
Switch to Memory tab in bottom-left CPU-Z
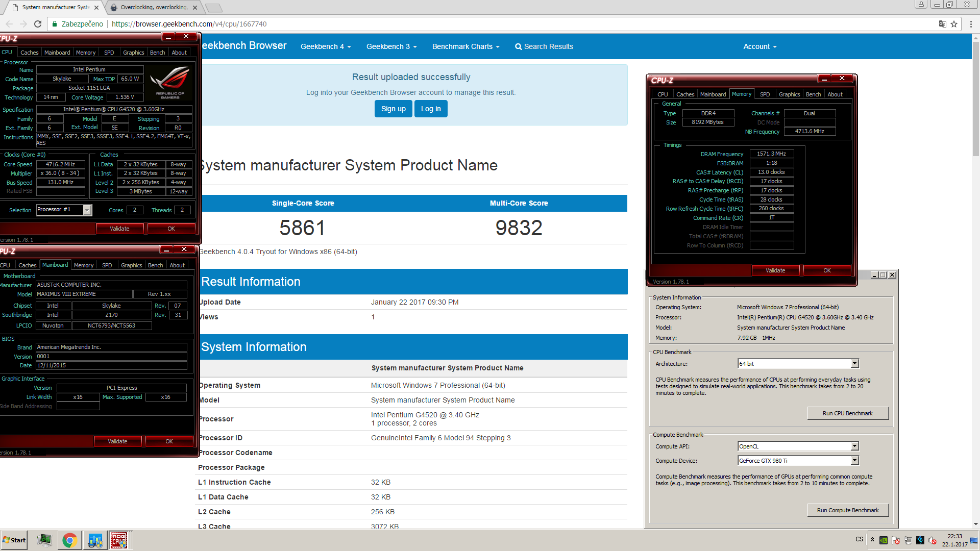click(84, 265)
